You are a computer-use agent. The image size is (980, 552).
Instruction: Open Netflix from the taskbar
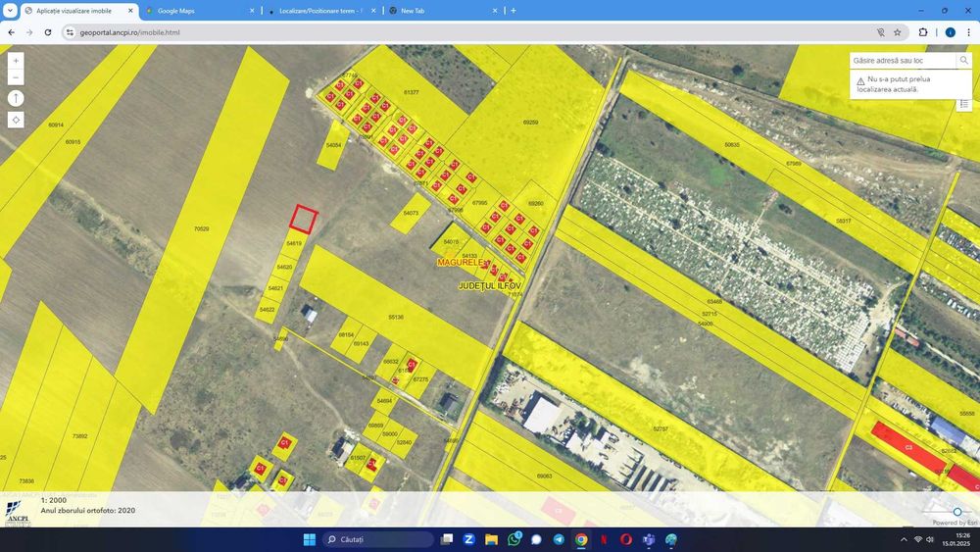point(604,539)
